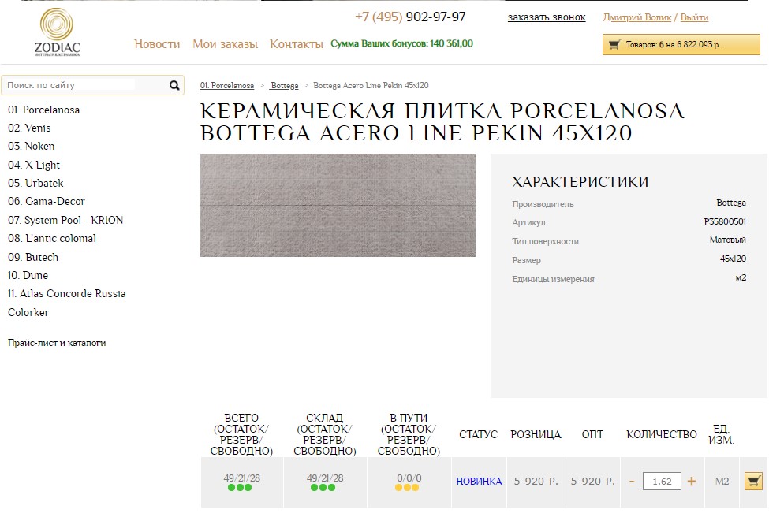The height and width of the screenshot is (532, 769).
Task: Click the Bottega manufacturer value
Action: click(x=730, y=203)
